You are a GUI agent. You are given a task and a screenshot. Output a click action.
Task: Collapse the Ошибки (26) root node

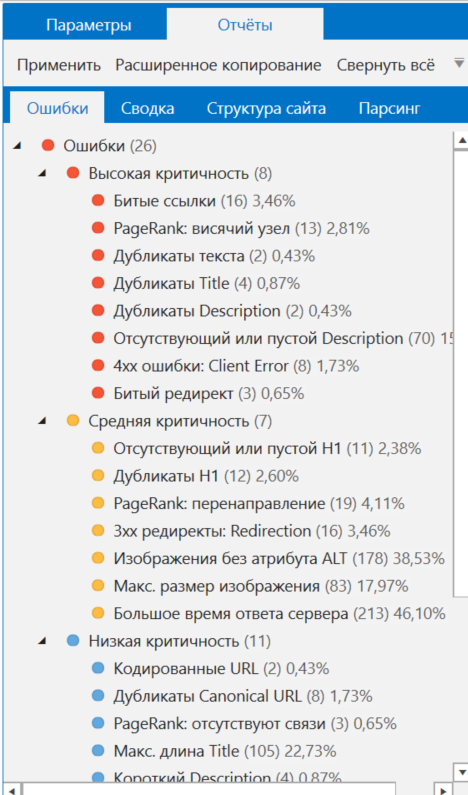pyautogui.click(x=17, y=146)
